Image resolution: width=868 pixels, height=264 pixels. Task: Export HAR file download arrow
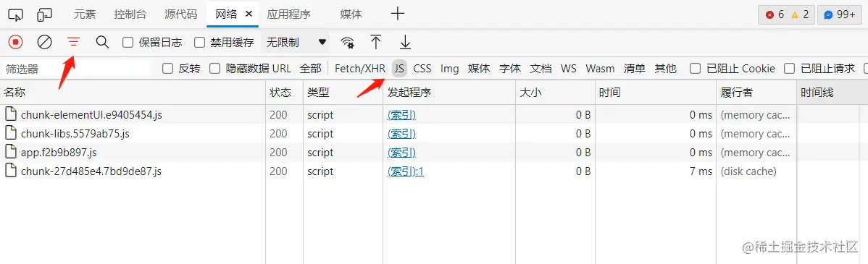pyautogui.click(x=405, y=42)
